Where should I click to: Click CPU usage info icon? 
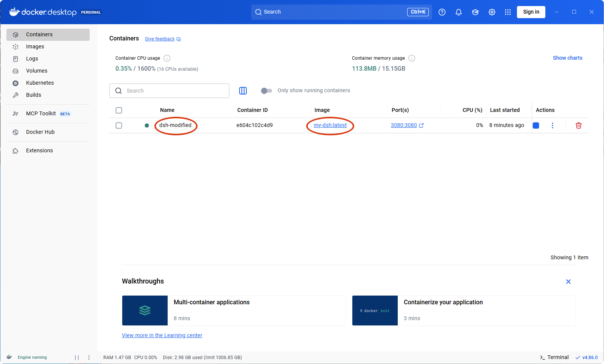(x=167, y=58)
